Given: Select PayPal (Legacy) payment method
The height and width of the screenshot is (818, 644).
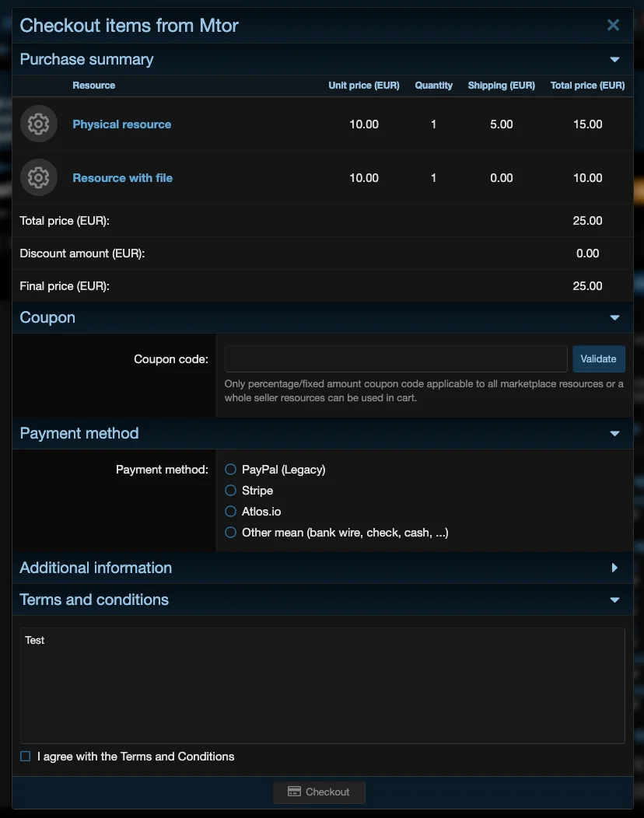Looking at the screenshot, I should point(230,470).
